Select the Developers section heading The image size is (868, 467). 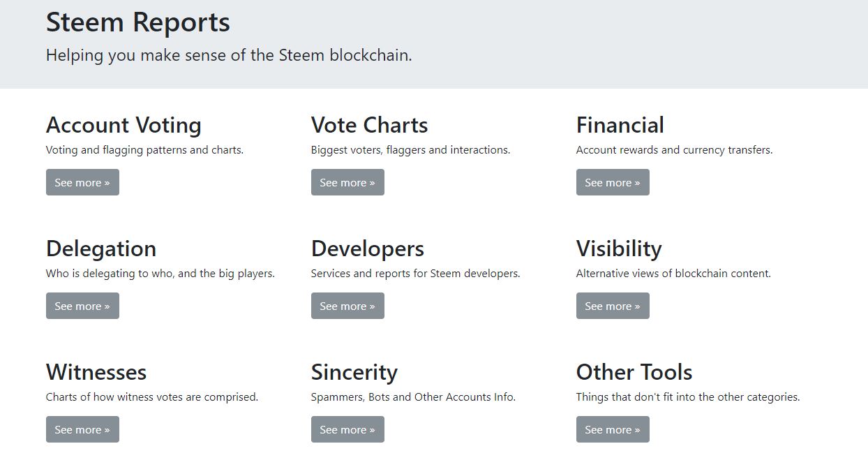(x=367, y=249)
